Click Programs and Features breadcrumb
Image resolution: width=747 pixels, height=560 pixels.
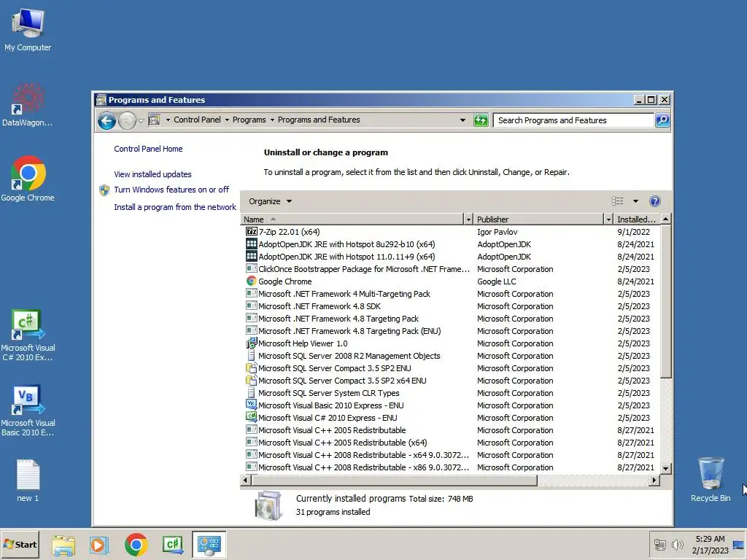pyautogui.click(x=319, y=120)
